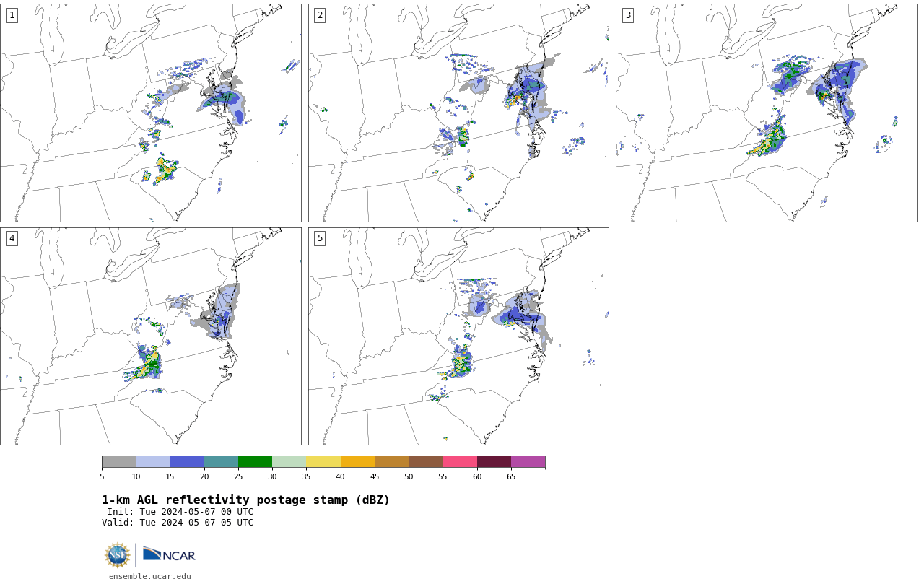Click the teal 20-25 dBZ swatch
The height and width of the screenshot is (584, 924).
coord(221,462)
